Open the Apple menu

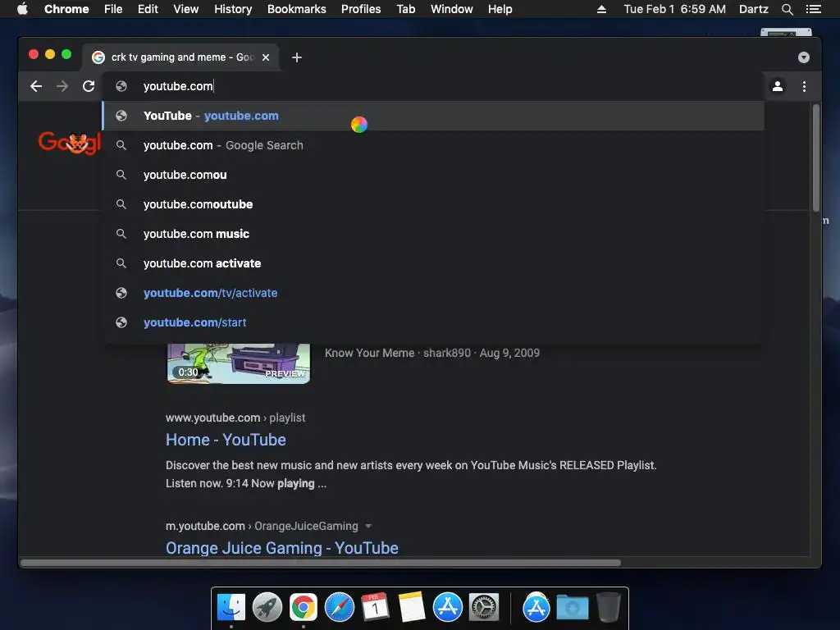point(22,9)
